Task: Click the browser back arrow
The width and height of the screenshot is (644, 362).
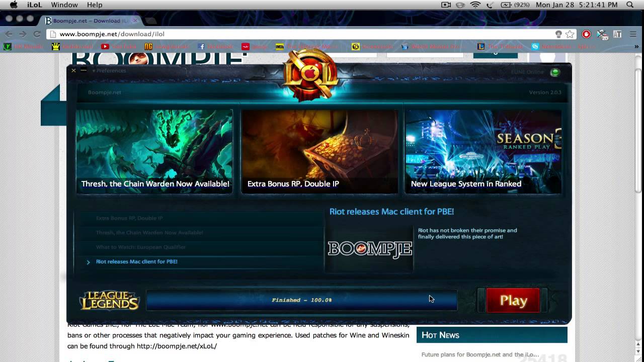Action: click(x=9, y=34)
